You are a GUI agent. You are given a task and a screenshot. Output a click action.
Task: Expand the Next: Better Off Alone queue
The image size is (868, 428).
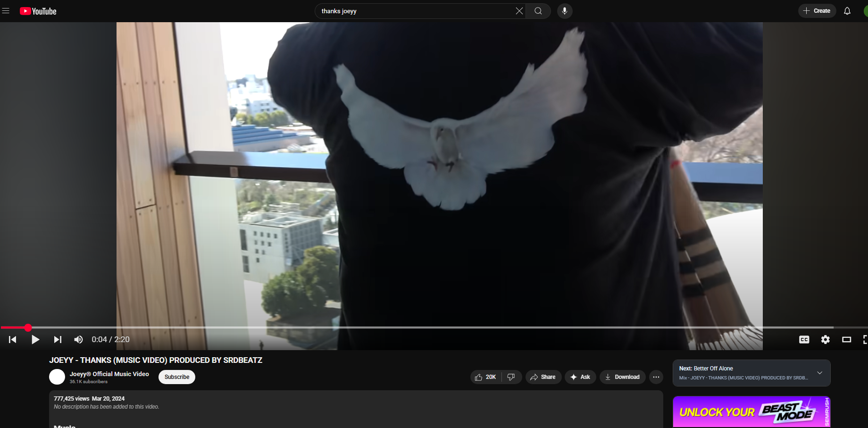[x=819, y=373]
